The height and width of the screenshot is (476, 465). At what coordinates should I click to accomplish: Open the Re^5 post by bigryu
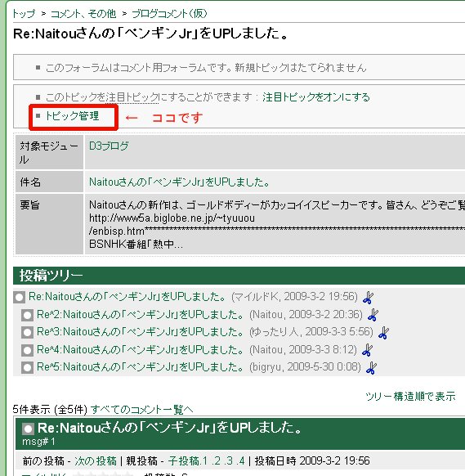[140, 367]
